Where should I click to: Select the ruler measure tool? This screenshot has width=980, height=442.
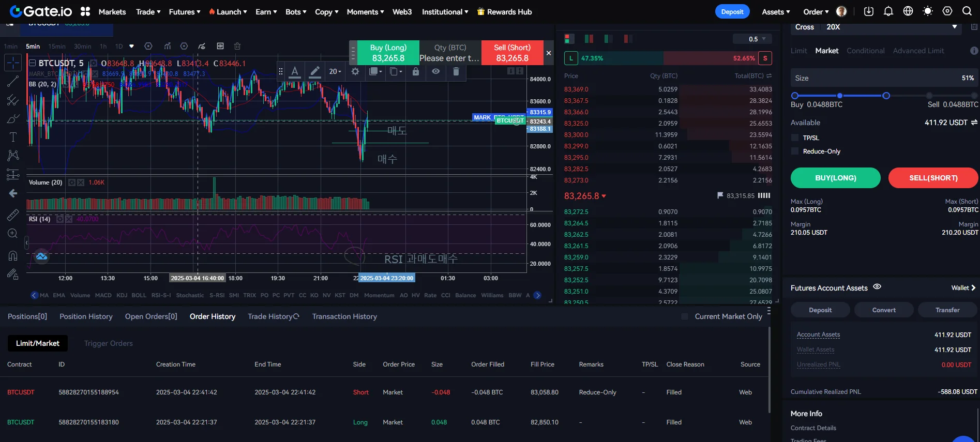pos(13,215)
